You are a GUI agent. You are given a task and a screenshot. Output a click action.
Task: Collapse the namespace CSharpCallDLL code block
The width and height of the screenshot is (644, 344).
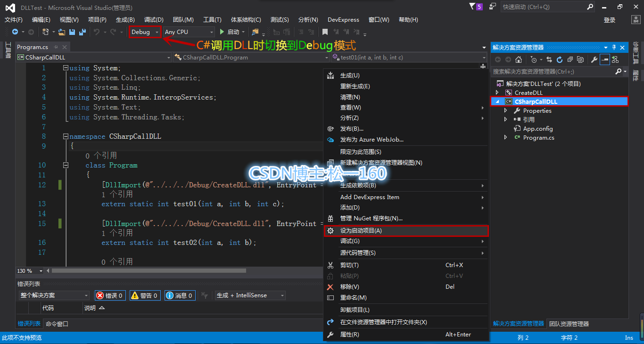pos(66,136)
